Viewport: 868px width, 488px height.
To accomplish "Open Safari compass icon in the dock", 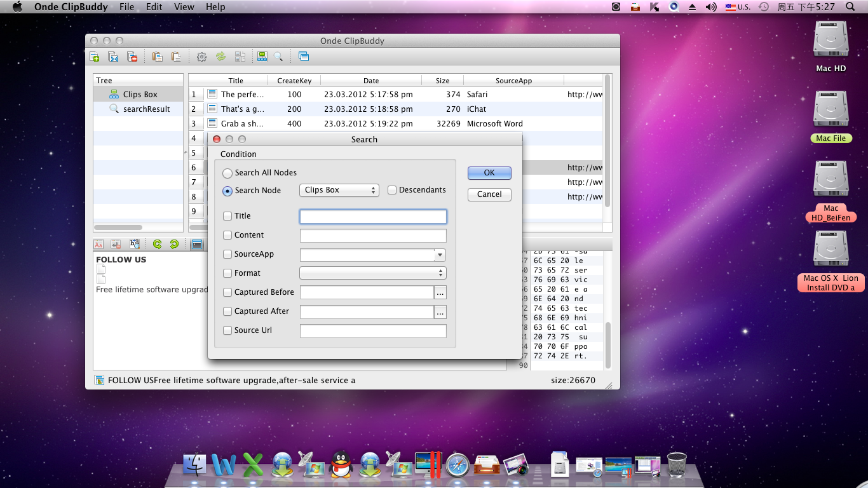I will click(x=458, y=465).
